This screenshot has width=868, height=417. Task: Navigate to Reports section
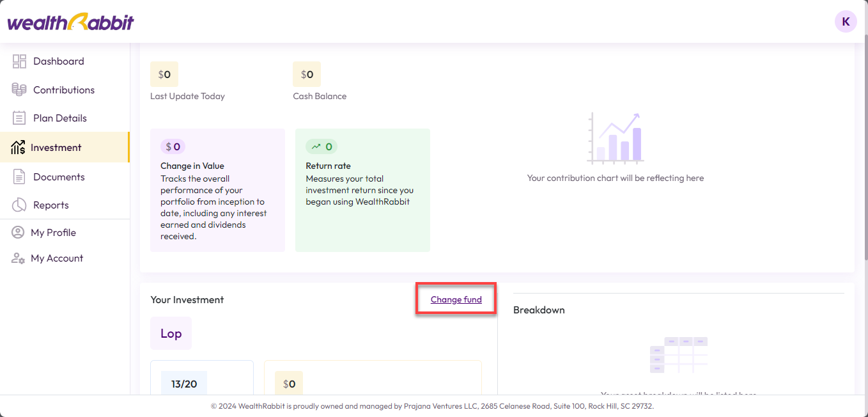[51, 205]
